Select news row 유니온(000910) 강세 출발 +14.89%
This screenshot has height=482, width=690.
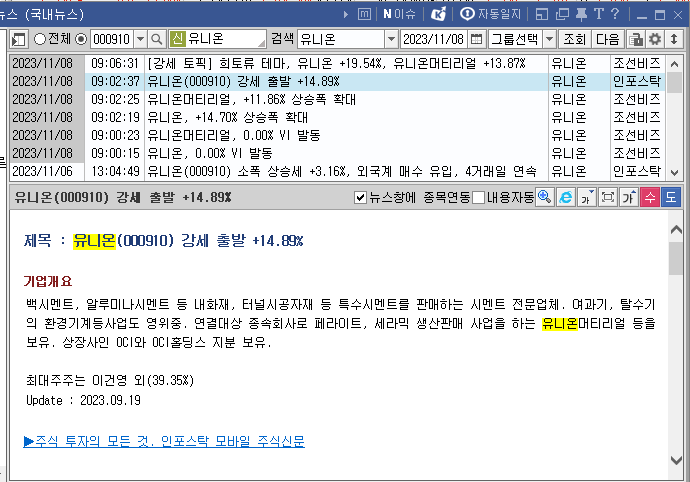(x=337, y=81)
